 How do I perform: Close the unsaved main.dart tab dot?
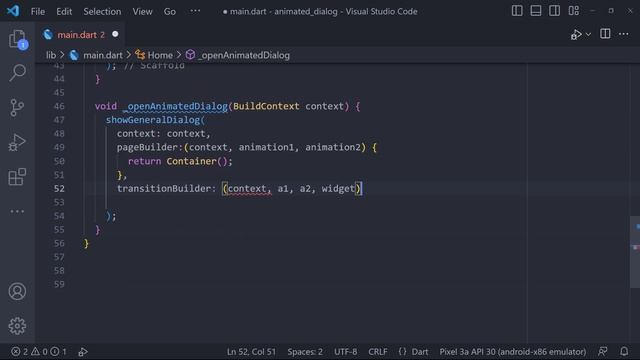pos(115,34)
